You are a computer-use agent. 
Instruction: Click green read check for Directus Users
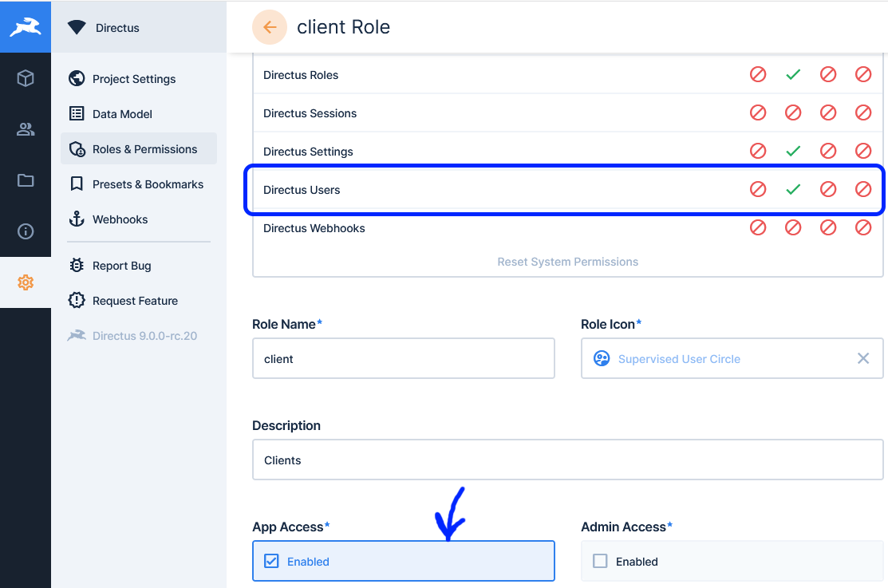pyautogui.click(x=793, y=189)
